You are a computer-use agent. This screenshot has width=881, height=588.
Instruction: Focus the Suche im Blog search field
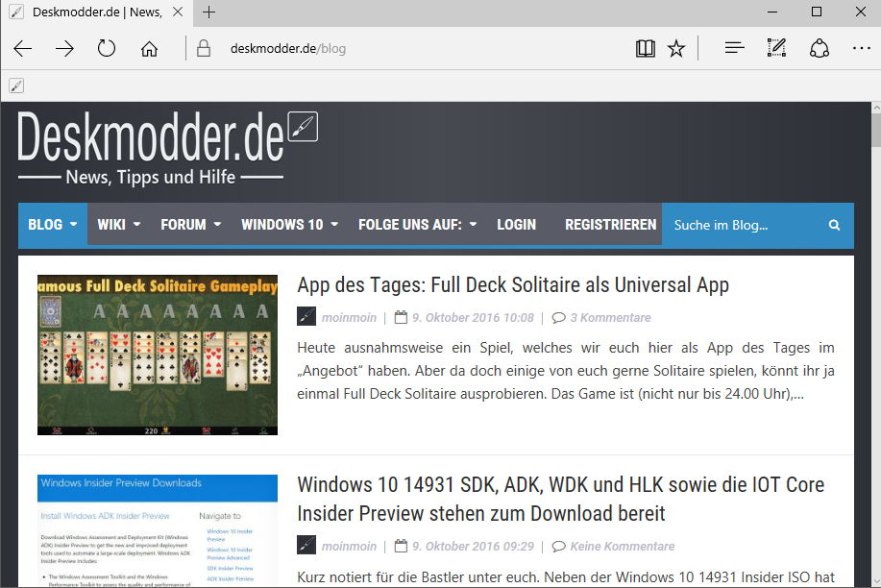[746, 225]
